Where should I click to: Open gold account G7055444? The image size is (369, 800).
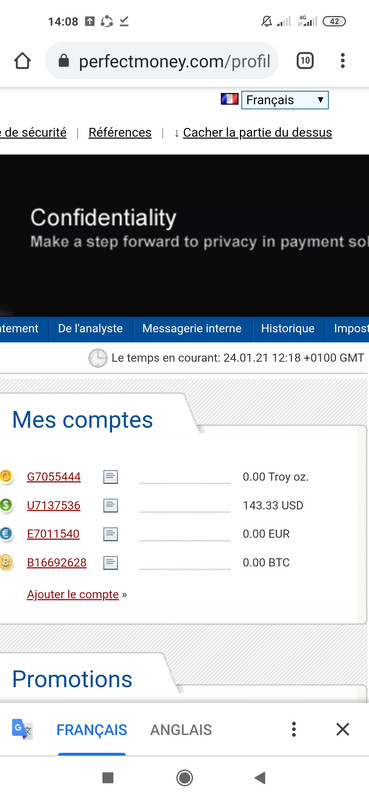pyautogui.click(x=54, y=477)
